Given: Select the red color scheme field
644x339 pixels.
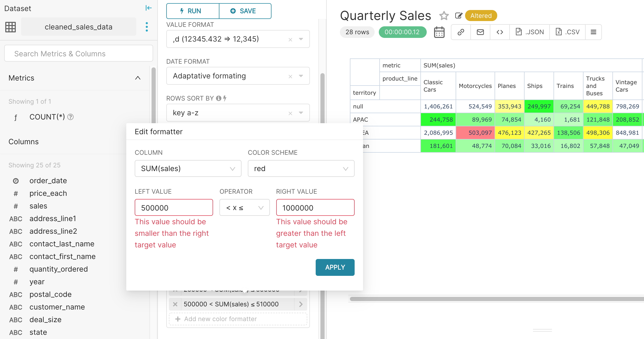Looking at the screenshot, I should click(301, 168).
